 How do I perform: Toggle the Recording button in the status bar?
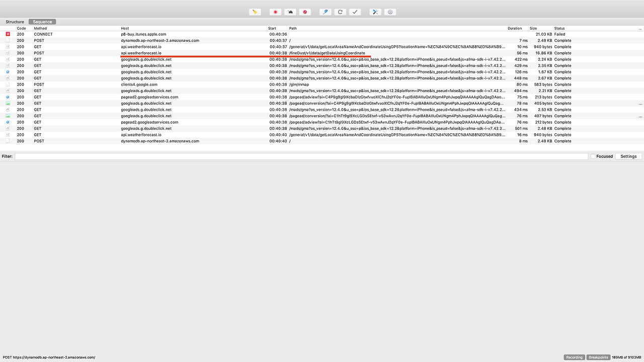pyautogui.click(x=574, y=357)
